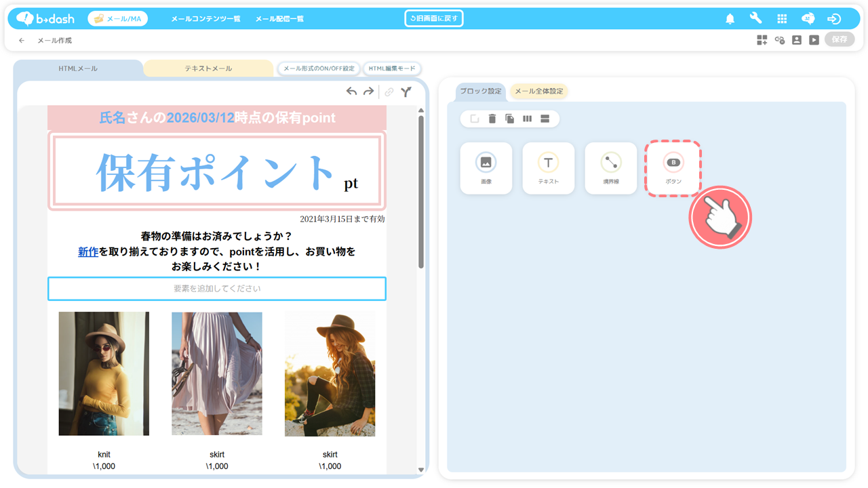Click the 要素を追加してください placeholder block

[x=217, y=289]
